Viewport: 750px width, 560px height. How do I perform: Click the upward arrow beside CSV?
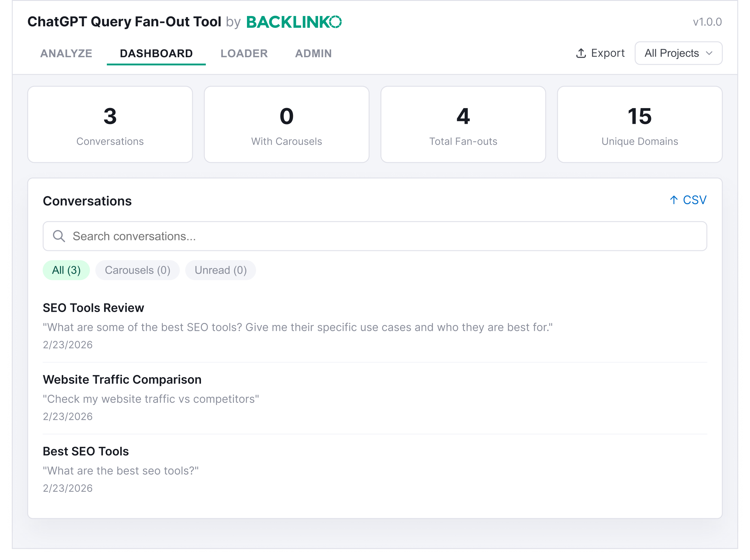click(674, 200)
